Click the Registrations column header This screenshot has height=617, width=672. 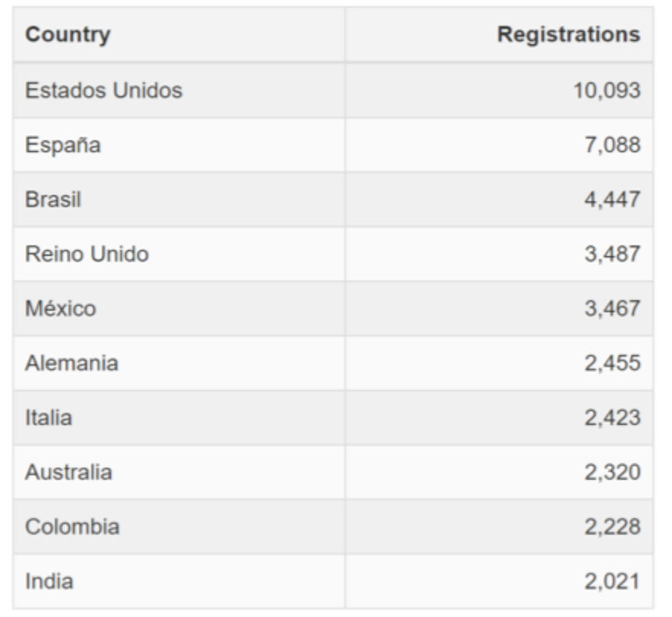(x=499, y=35)
